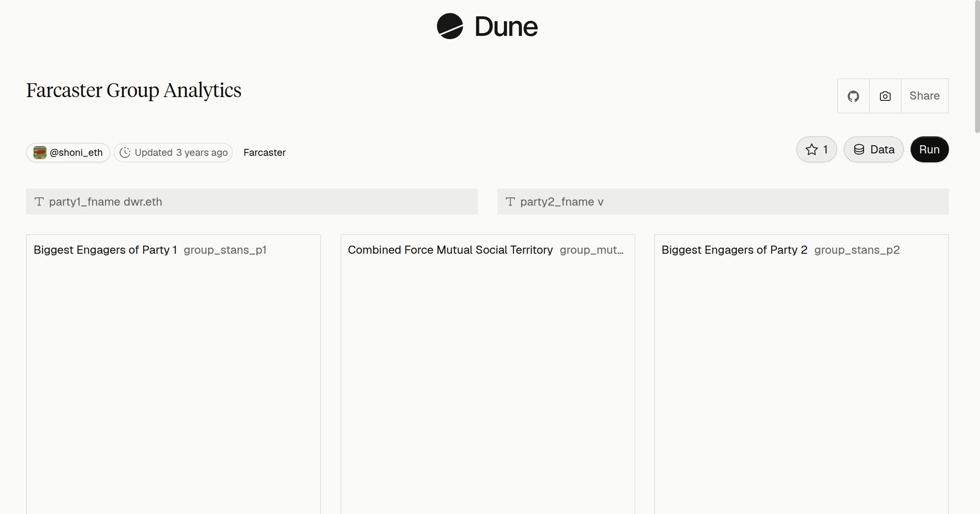Click the Dune wordmark text
The image size is (980, 514).
click(x=506, y=27)
